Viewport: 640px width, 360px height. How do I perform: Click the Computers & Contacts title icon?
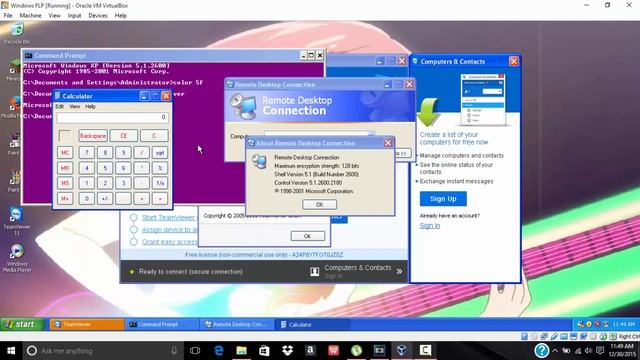click(x=415, y=61)
